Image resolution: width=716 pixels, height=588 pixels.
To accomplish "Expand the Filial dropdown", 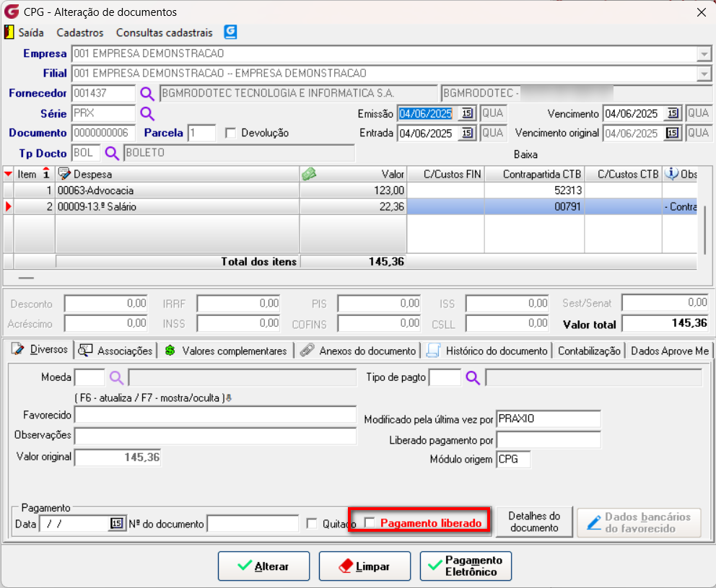I will [x=704, y=74].
